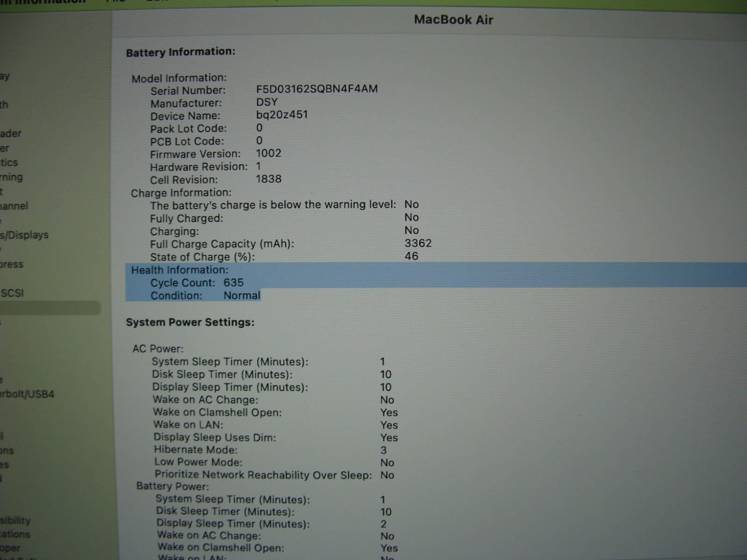747x560 pixels.
Task: Choose the sidebar item ending in 'hannel'
Action: click(x=14, y=206)
